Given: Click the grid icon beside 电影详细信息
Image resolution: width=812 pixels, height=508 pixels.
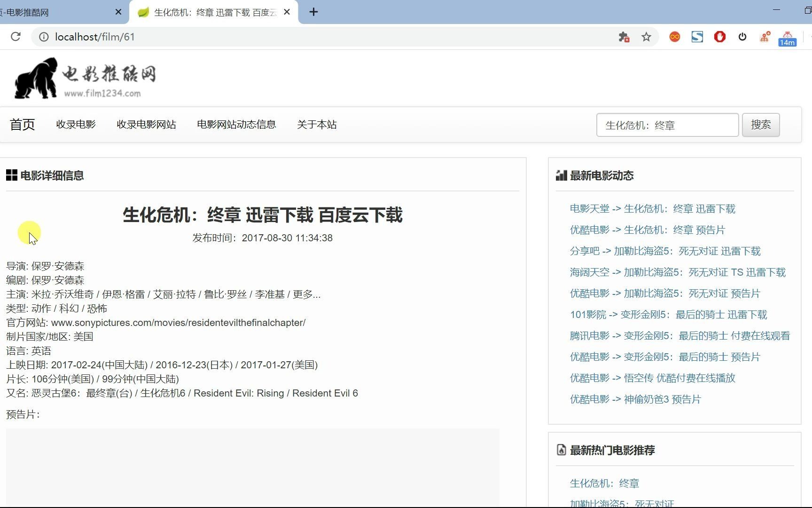Looking at the screenshot, I should coord(12,175).
